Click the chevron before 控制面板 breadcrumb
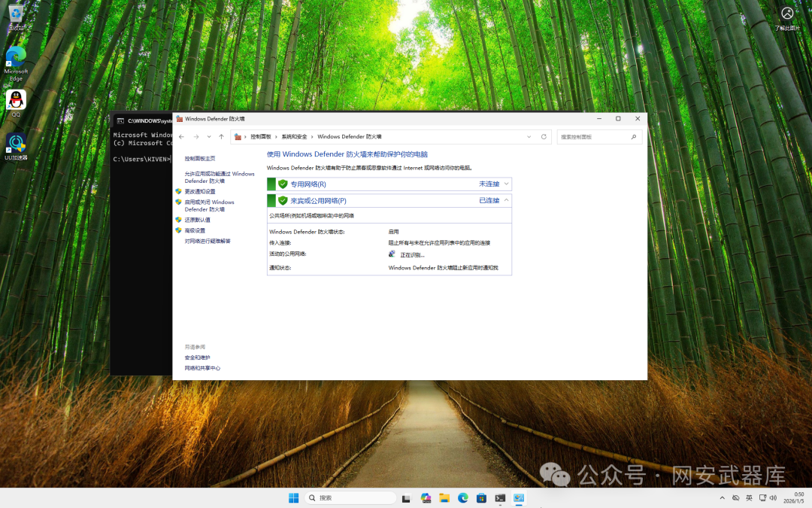 coord(245,137)
